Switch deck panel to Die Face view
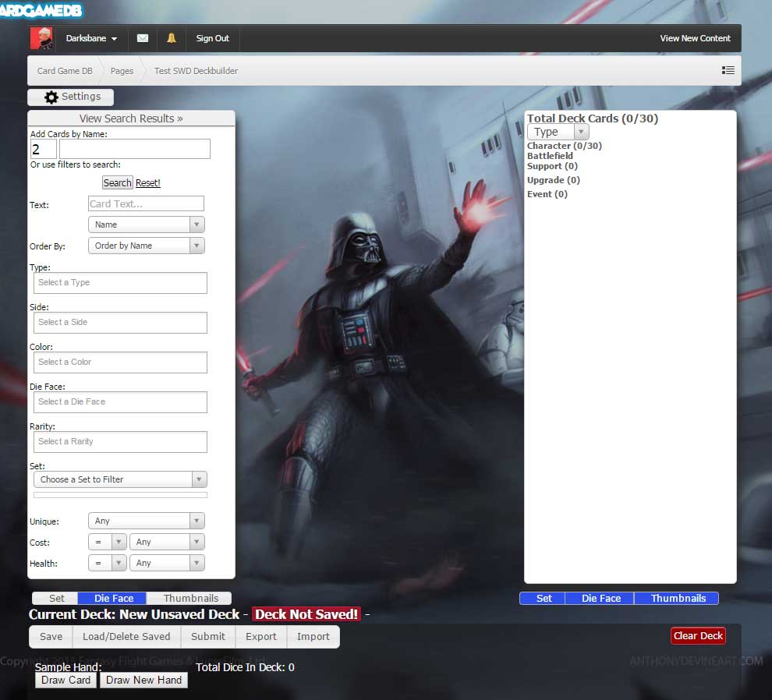Screen dimensions: 772x700 pyautogui.click(x=600, y=598)
